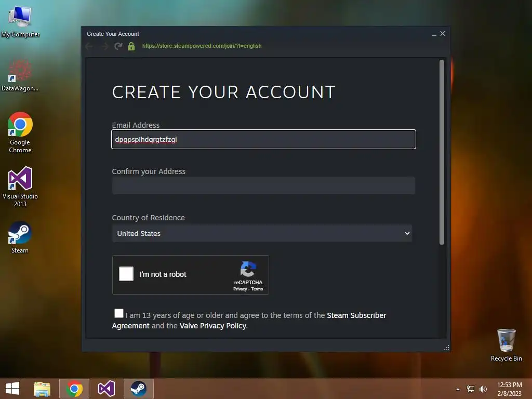
Task: Open the DataWagon desktop shortcut
Action: click(x=20, y=75)
